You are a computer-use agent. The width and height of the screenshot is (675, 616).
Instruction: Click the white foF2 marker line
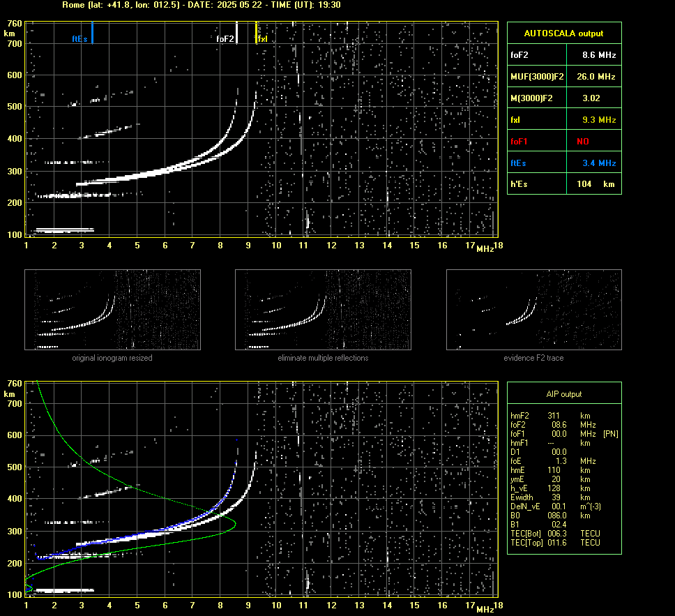point(237,32)
